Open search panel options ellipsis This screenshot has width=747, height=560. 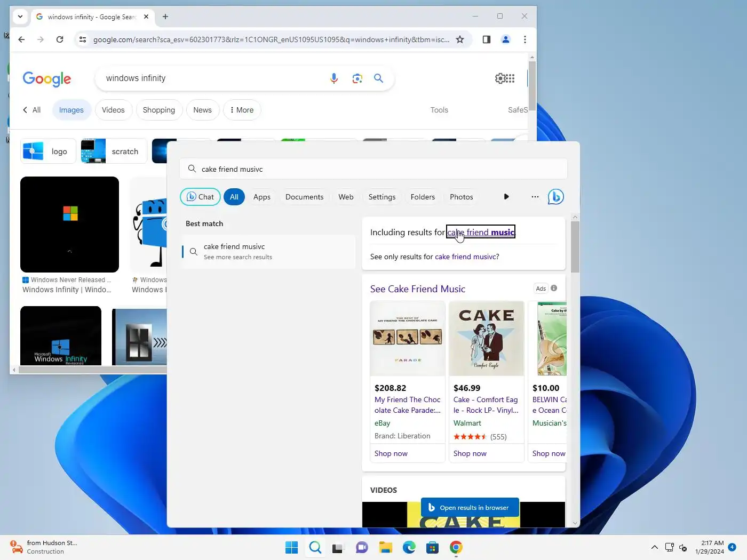[x=535, y=197]
